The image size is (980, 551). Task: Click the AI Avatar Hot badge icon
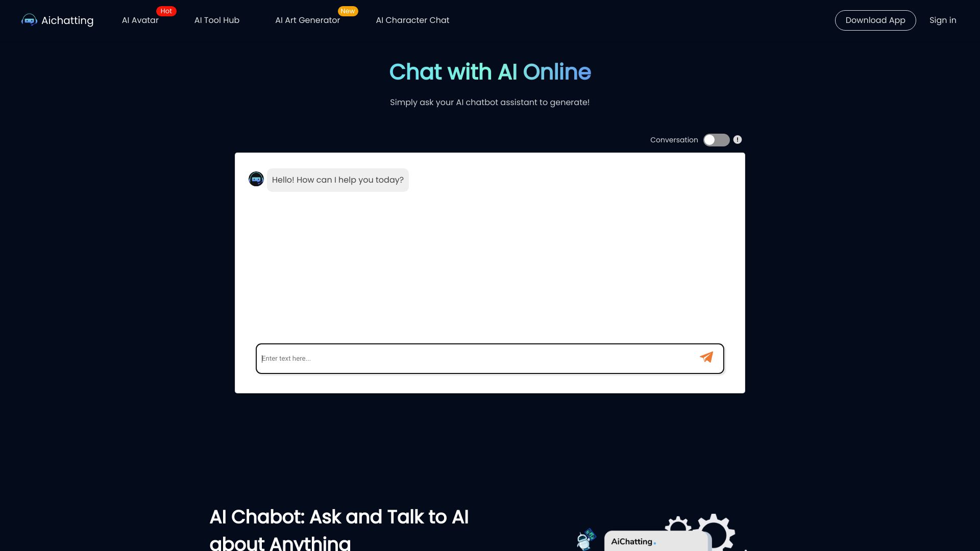(x=165, y=11)
